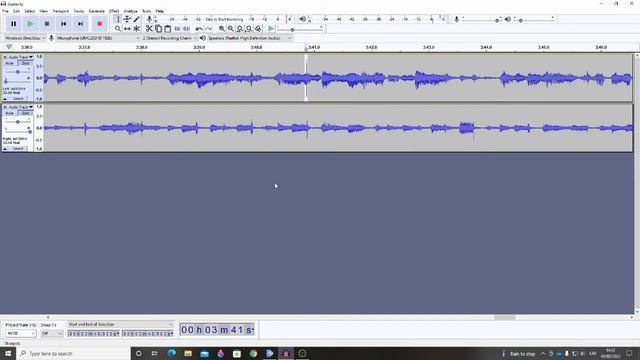Undo the last edit
Image resolution: width=640 pixels, height=360 pixels.
coord(199,29)
